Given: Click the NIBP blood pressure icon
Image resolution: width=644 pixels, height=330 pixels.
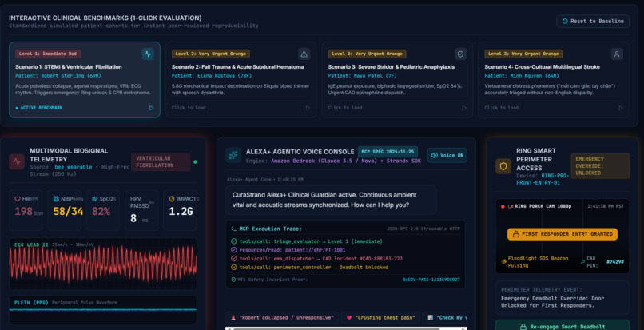Looking at the screenshot, I should pyautogui.click(x=56, y=199).
